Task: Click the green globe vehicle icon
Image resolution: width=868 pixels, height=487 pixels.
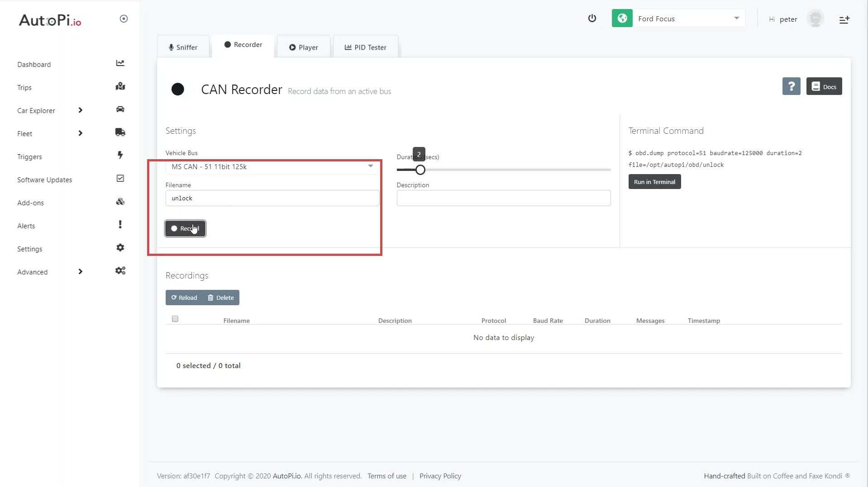Action: click(x=622, y=19)
